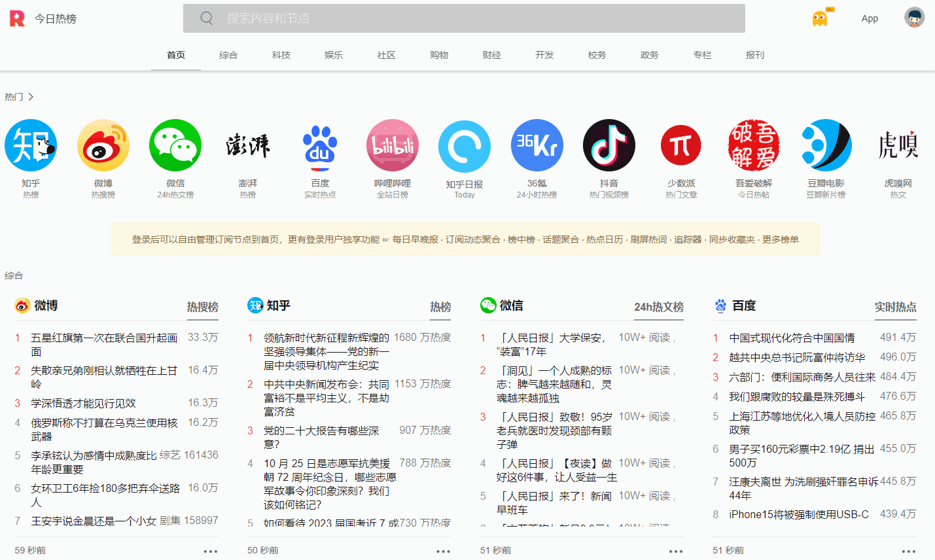Open 党的二十大报告有哪些深意 question
Viewport: 935px width, 560px height.
[x=321, y=438]
